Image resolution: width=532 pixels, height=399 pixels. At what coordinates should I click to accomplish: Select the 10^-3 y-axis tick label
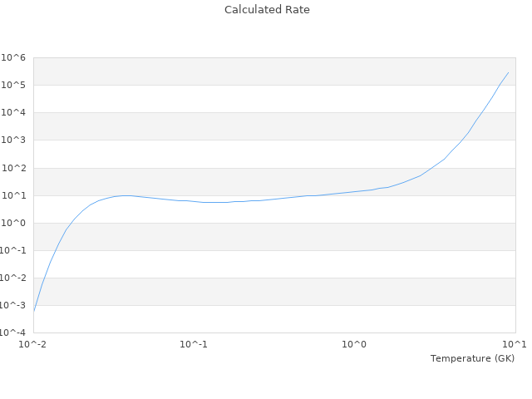(x=12, y=305)
